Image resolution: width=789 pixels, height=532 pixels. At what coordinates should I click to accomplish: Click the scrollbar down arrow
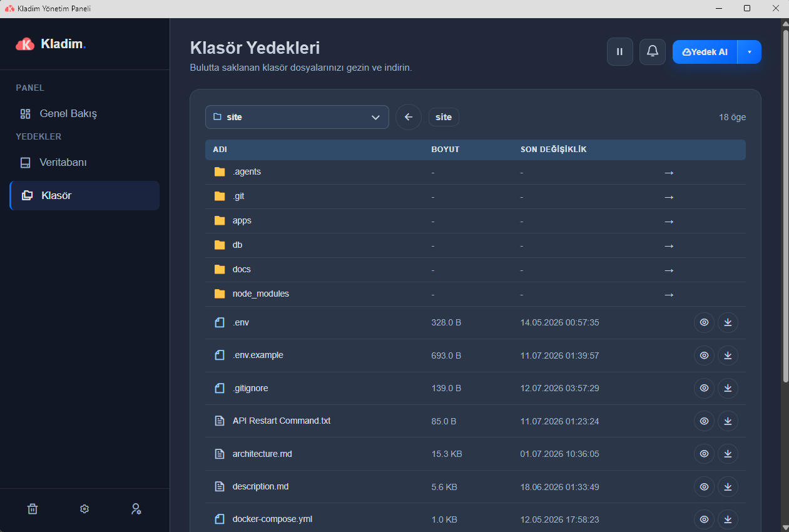point(785,526)
